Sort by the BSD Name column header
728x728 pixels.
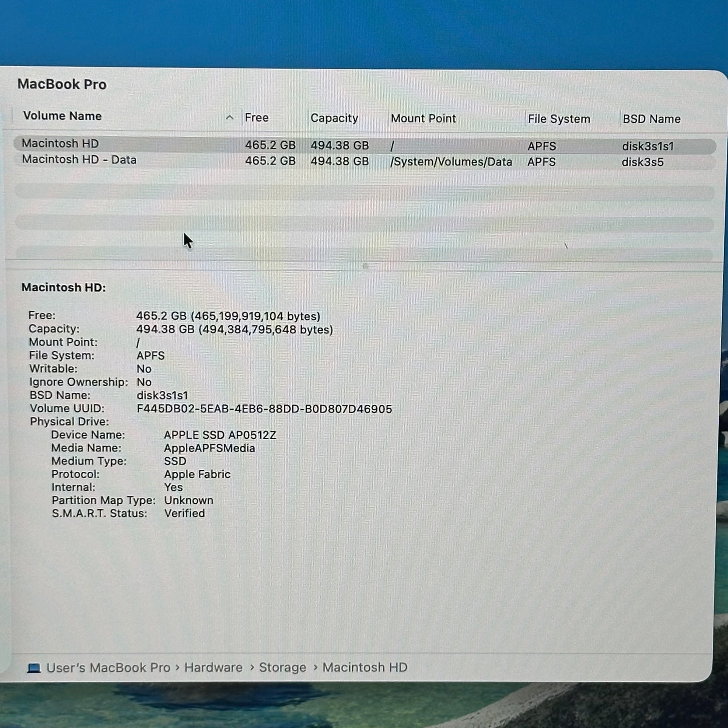(x=651, y=119)
